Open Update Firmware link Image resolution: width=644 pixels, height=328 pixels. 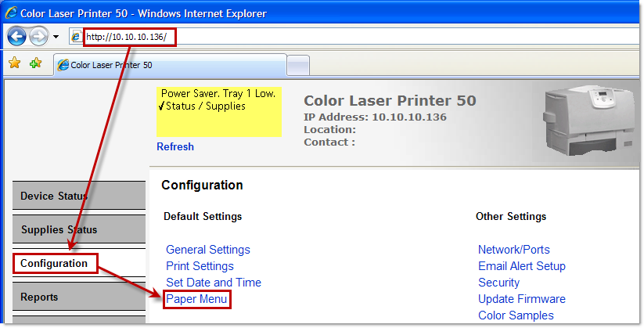(x=522, y=299)
